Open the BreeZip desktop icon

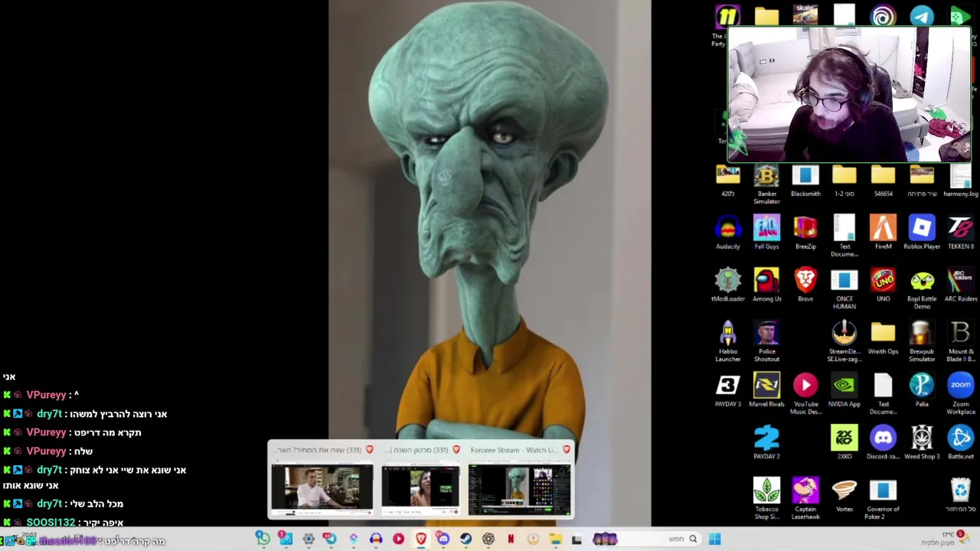tap(805, 233)
